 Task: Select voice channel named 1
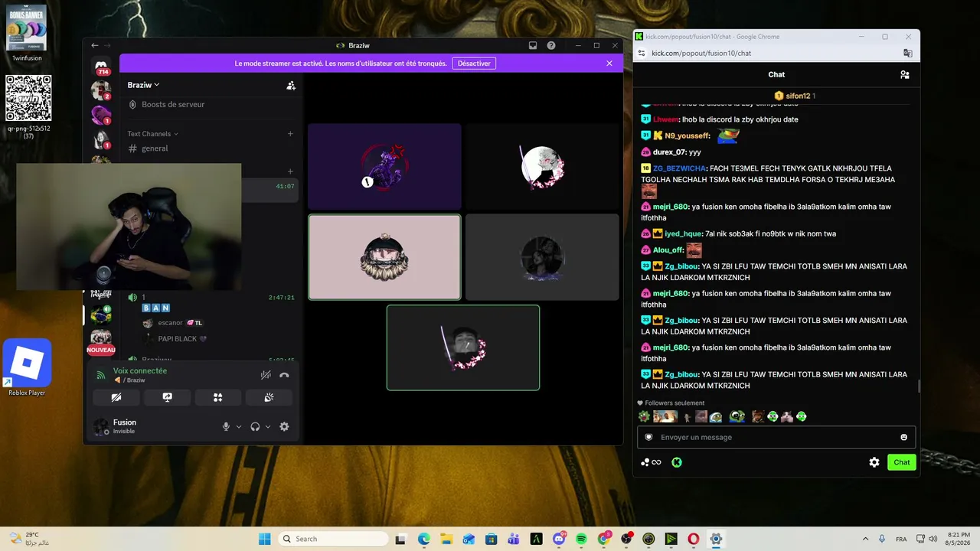(143, 297)
